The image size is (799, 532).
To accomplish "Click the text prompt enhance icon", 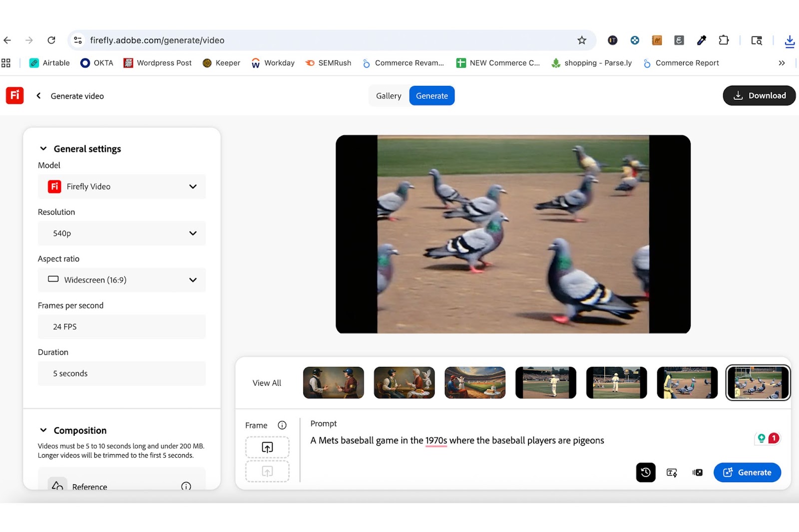I will coord(672,472).
